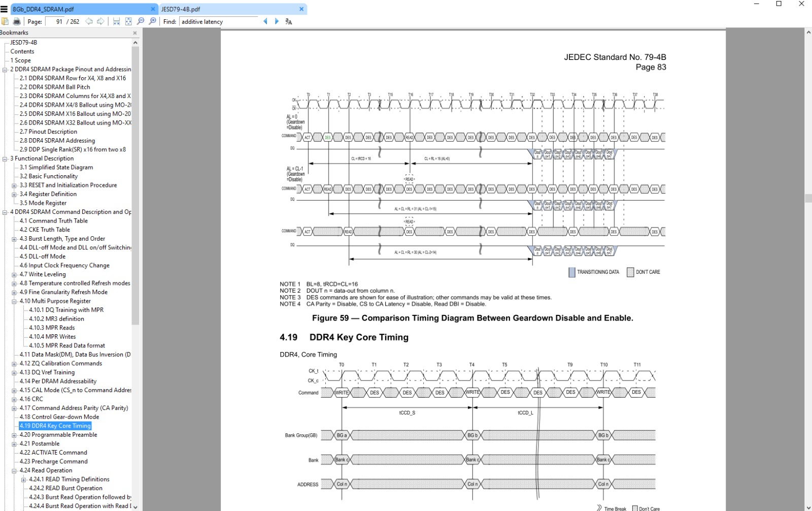
Task: Select '4.10.2 MR3 definition' bookmark
Action: (x=57, y=319)
